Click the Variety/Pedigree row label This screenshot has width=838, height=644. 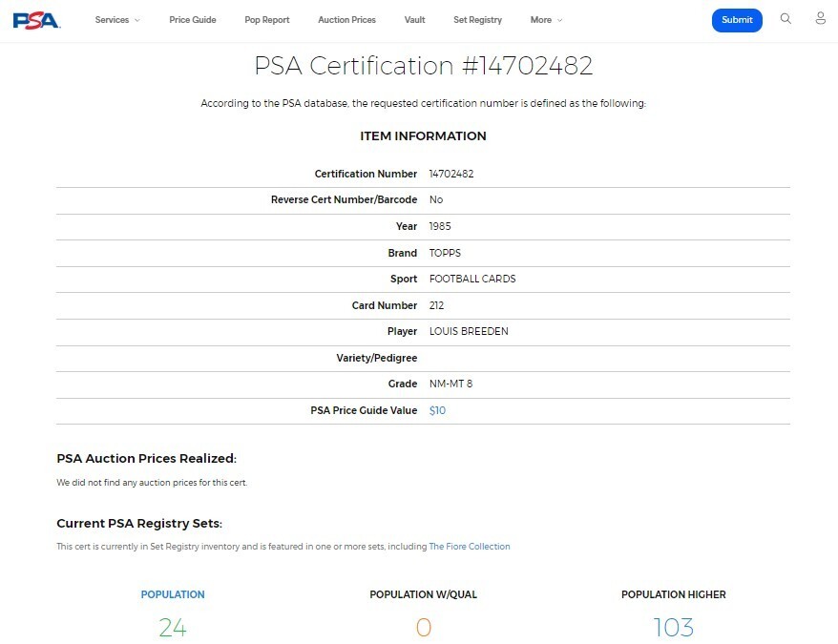(377, 358)
